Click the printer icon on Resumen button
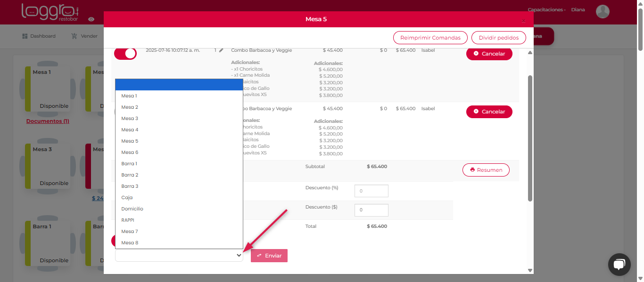 (x=472, y=170)
